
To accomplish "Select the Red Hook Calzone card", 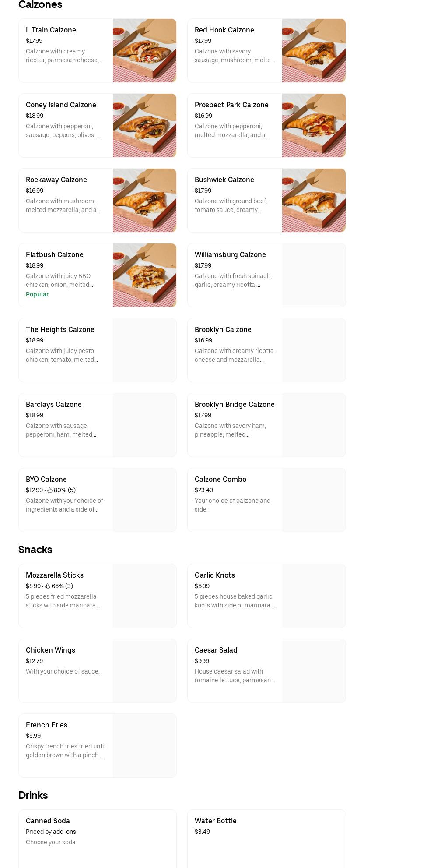I will [x=234, y=50].
